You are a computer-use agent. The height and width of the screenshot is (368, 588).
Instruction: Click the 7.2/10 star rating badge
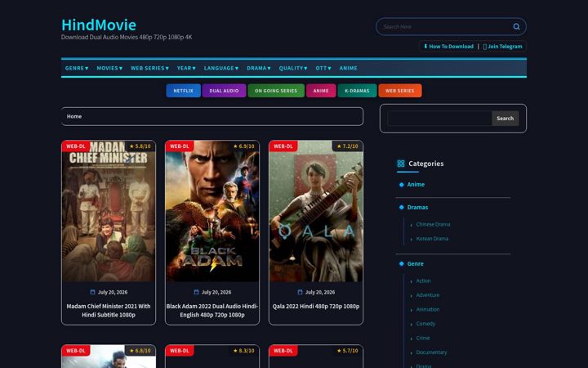tap(347, 146)
